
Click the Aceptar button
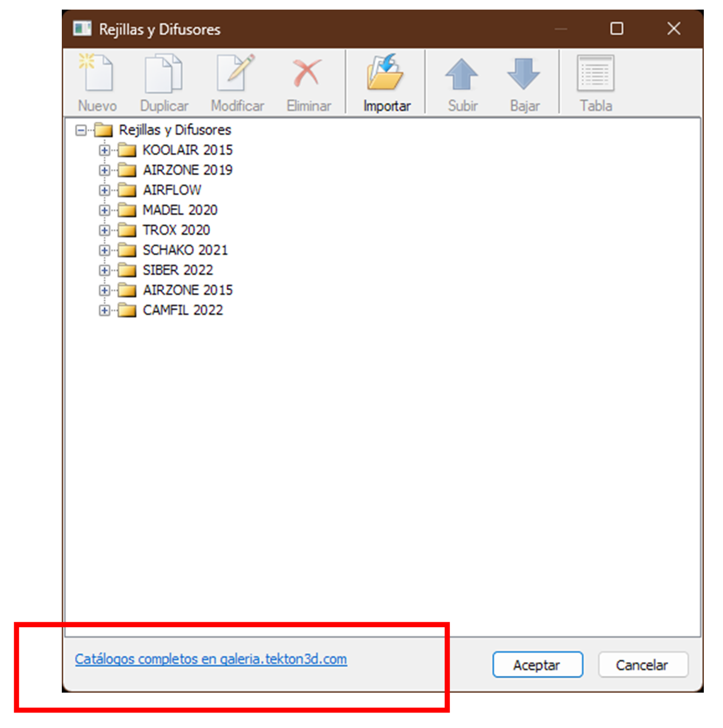(x=538, y=664)
